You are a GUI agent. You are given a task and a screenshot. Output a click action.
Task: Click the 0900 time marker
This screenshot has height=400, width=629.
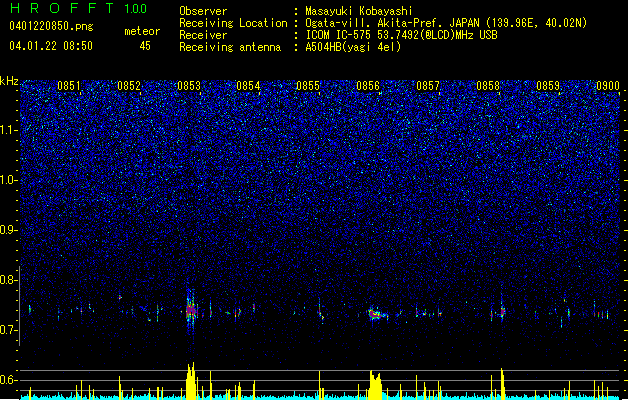click(x=608, y=86)
